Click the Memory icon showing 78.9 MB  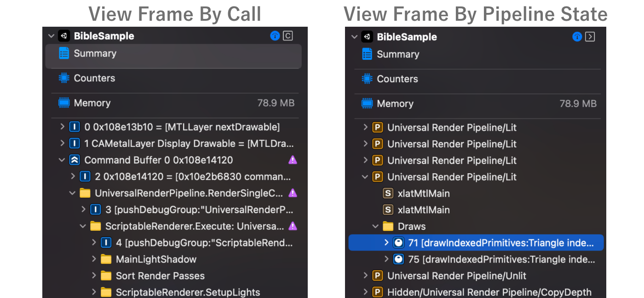[x=64, y=103]
